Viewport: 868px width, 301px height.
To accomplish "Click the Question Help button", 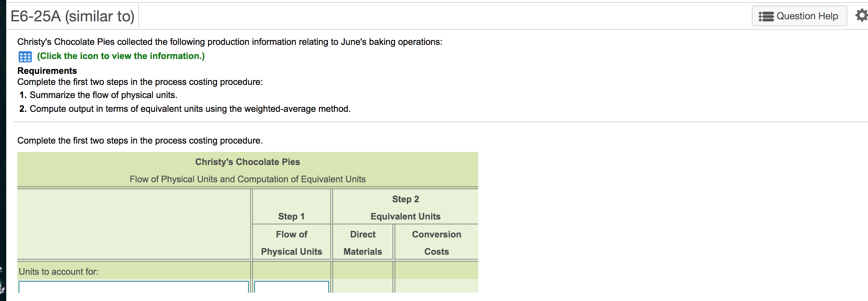I will (799, 16).
